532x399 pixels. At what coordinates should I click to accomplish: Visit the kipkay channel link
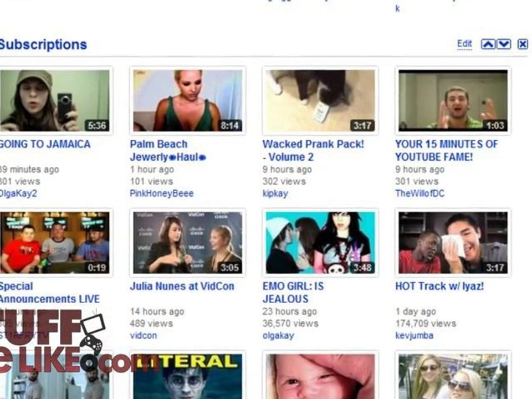point(275,193)
